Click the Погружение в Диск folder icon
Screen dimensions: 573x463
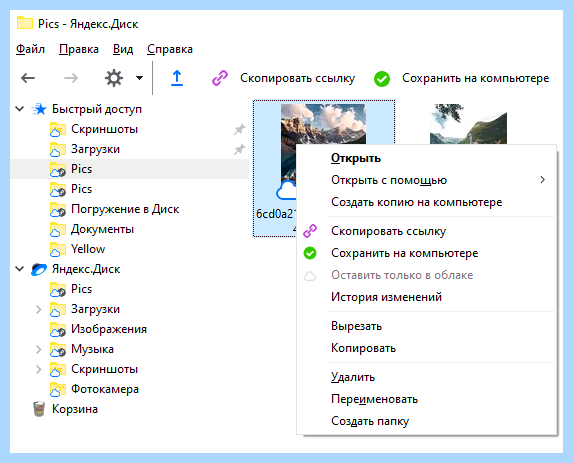click(x=58, y=209)
